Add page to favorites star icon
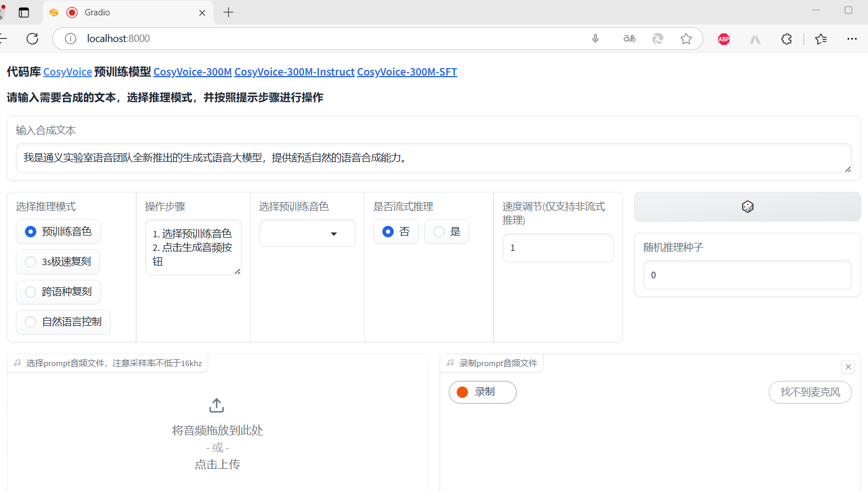 686,39
